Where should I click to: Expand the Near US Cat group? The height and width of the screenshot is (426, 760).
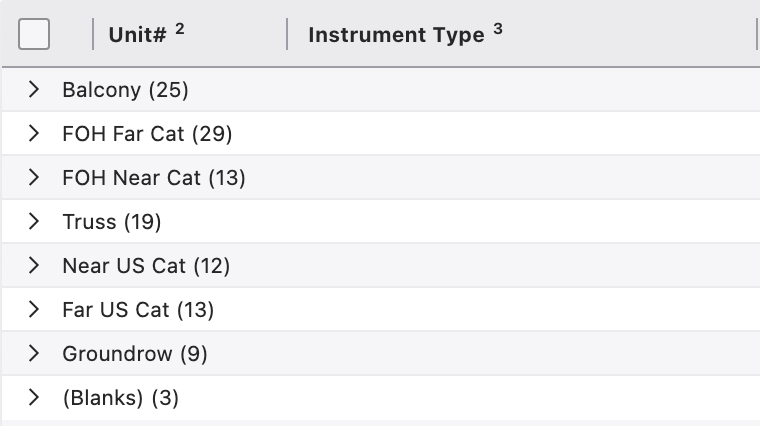(x=34, y=266)
